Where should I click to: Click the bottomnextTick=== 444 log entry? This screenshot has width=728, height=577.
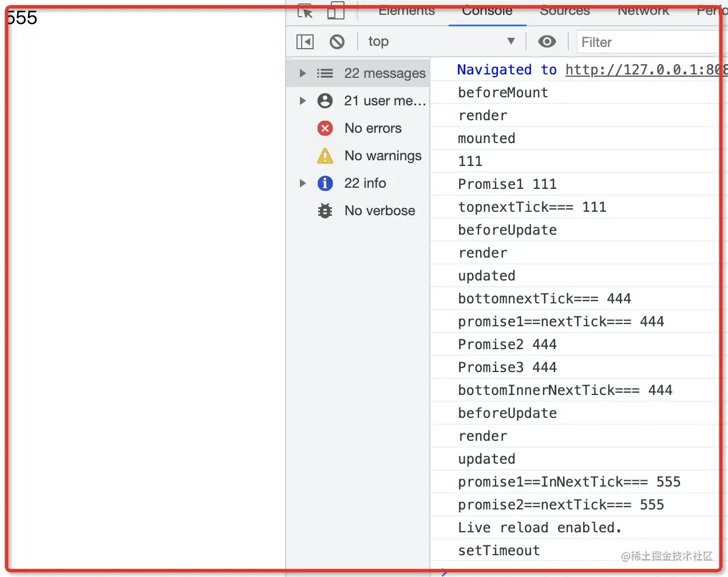tap(578, 299)
